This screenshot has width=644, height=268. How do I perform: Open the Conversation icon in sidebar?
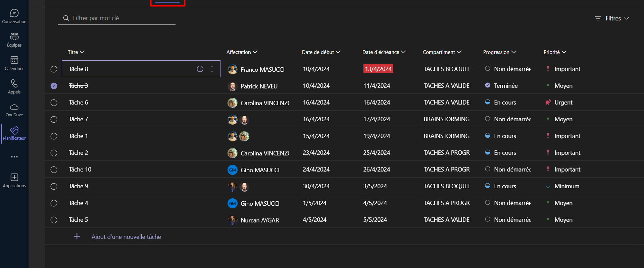(x=14, y=13)
